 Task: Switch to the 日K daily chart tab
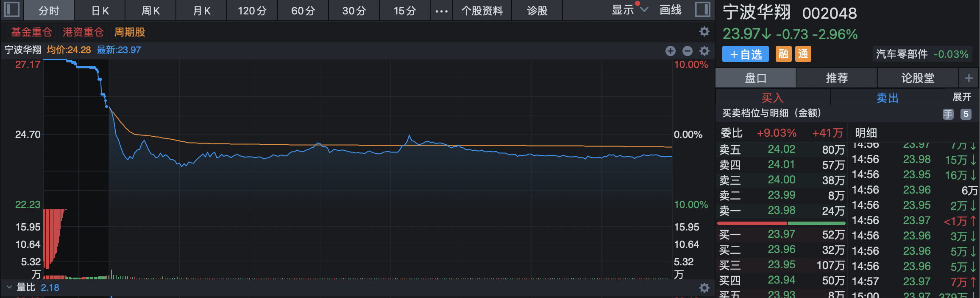tap(100, 11)
